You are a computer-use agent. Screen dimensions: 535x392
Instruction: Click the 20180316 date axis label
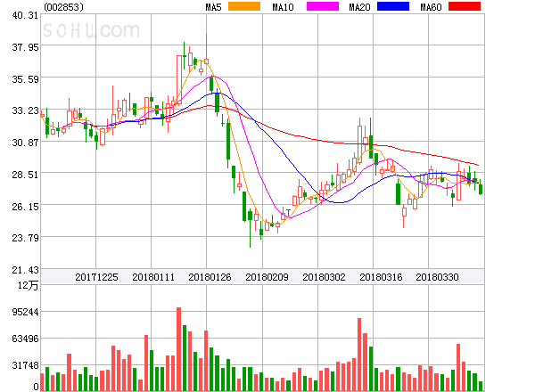[381, 277]
